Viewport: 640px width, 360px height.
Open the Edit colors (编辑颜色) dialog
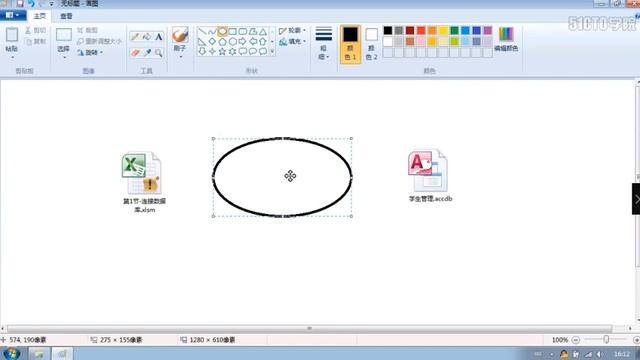coord(506,39)
